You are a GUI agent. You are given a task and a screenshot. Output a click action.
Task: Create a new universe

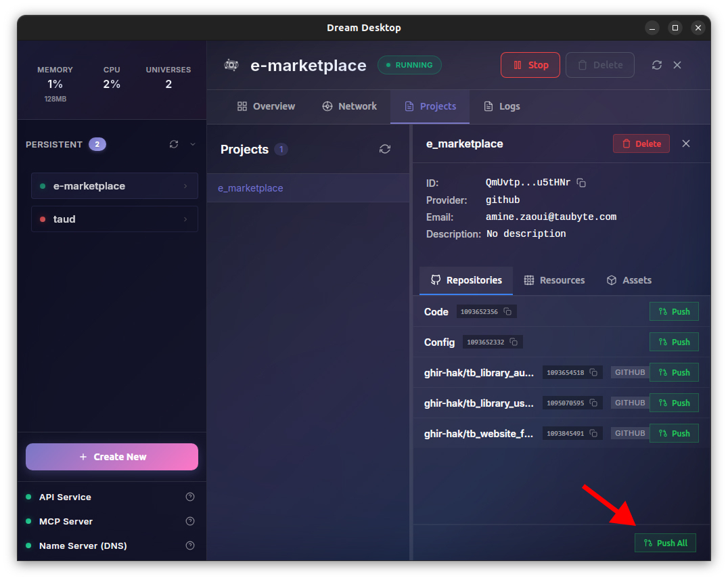[x=112, y=456]
